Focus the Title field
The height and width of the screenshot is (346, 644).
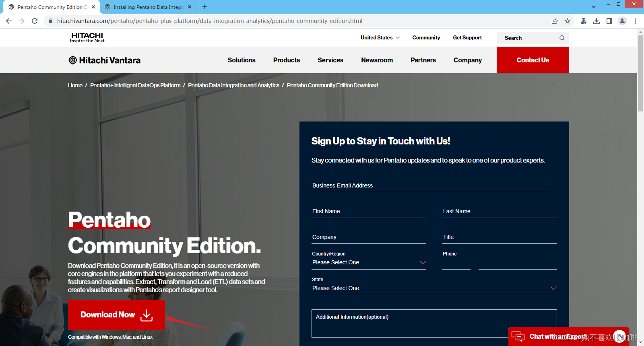point(500,237)
